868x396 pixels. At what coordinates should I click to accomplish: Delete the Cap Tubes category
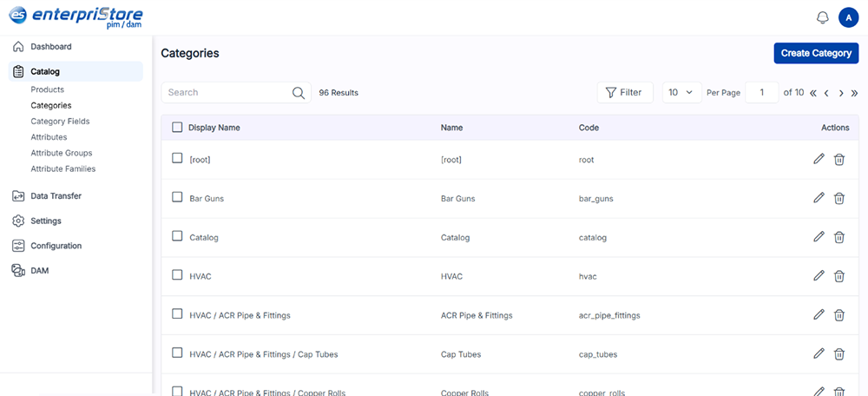[x=839, y=354]
